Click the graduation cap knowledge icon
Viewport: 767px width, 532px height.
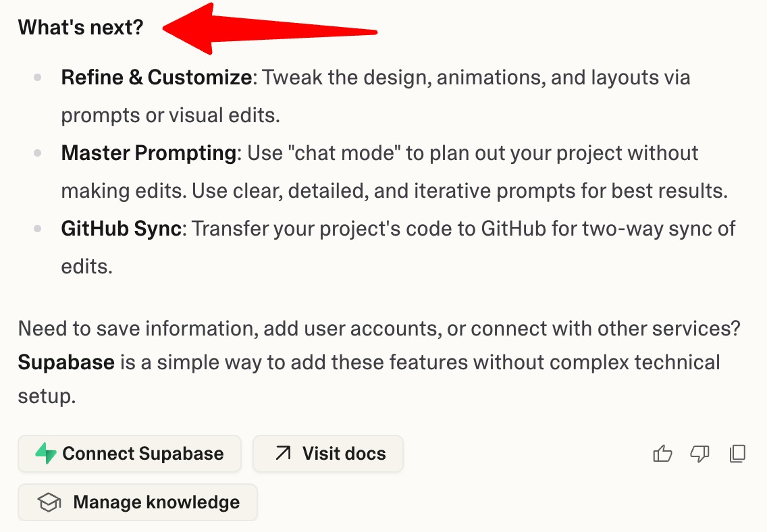(49, 502)
